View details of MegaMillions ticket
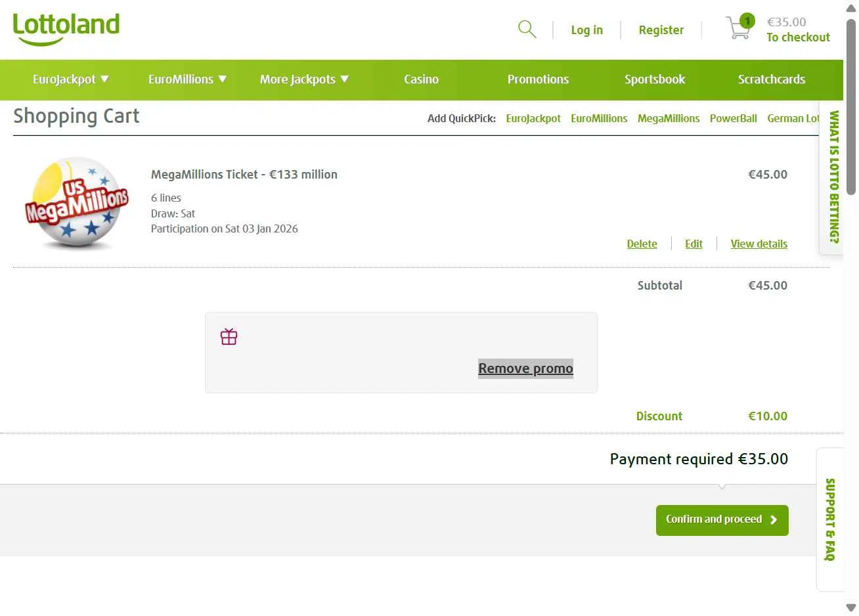Screen dimensions: 859x616 click(x=759, y=244)
